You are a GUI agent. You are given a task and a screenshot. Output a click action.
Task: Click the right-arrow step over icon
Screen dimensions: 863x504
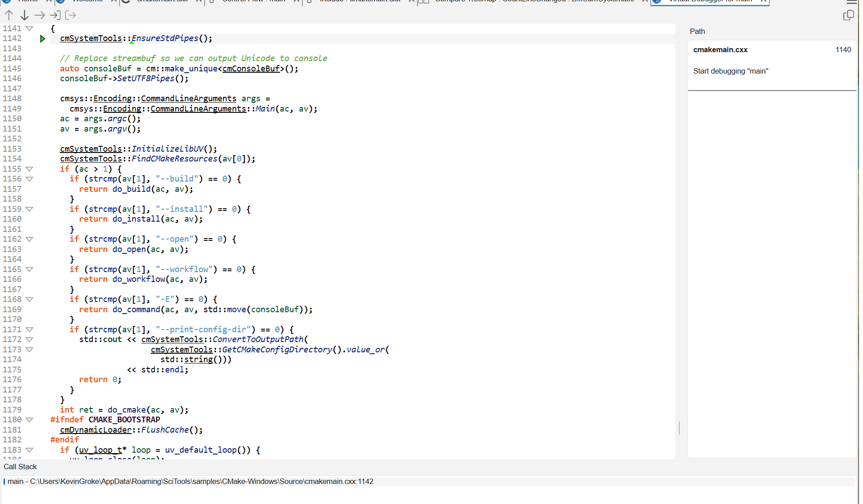coord(40,15)
